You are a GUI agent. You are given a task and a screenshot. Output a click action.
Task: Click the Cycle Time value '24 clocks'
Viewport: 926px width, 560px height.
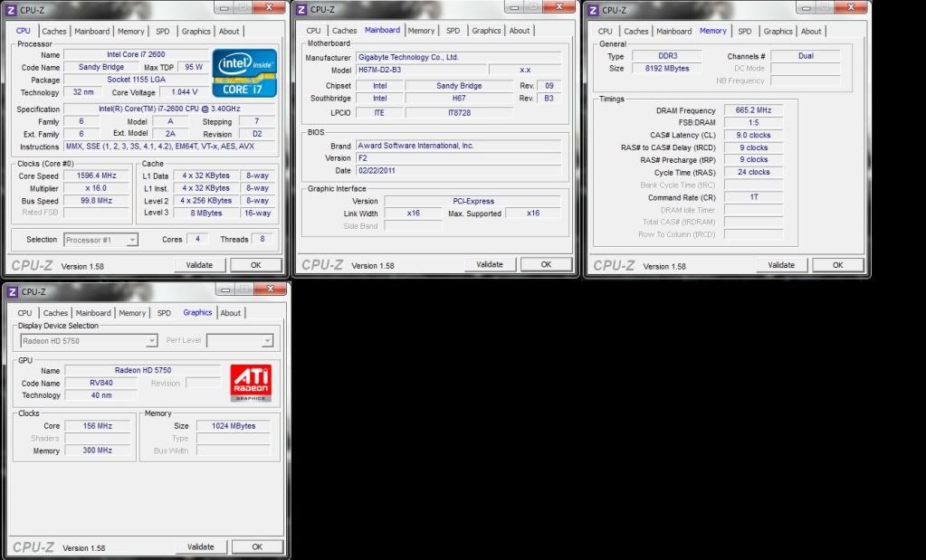tap(753, 172)
